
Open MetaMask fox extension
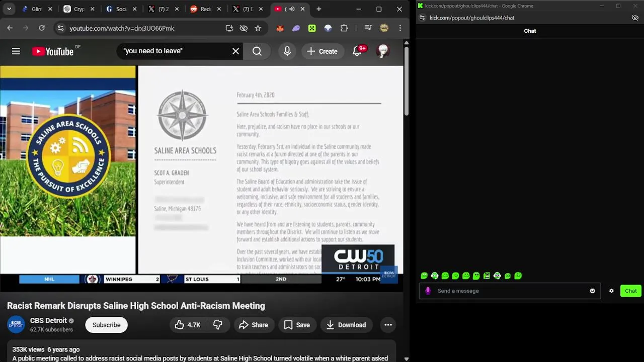coord(280,28)
